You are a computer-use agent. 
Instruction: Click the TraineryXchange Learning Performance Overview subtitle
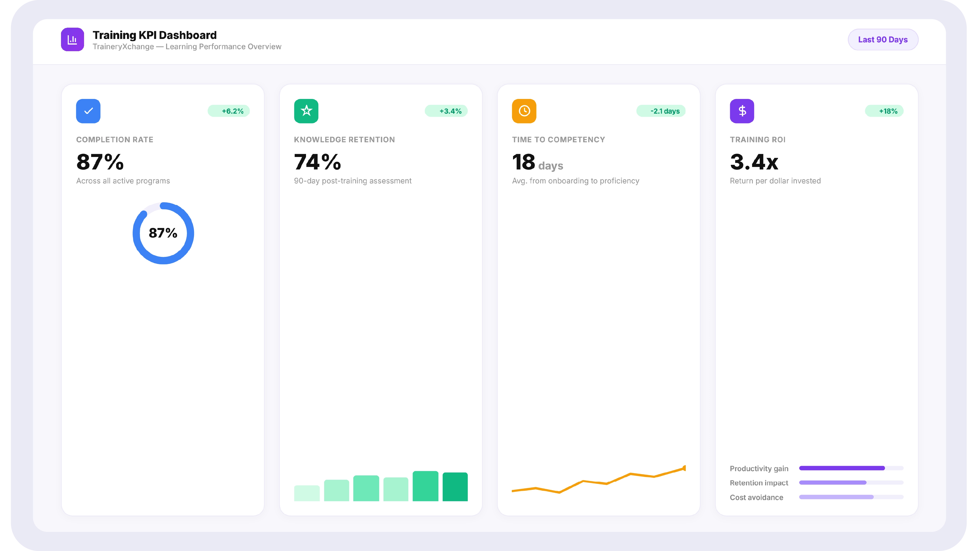(x=187, y=46)
